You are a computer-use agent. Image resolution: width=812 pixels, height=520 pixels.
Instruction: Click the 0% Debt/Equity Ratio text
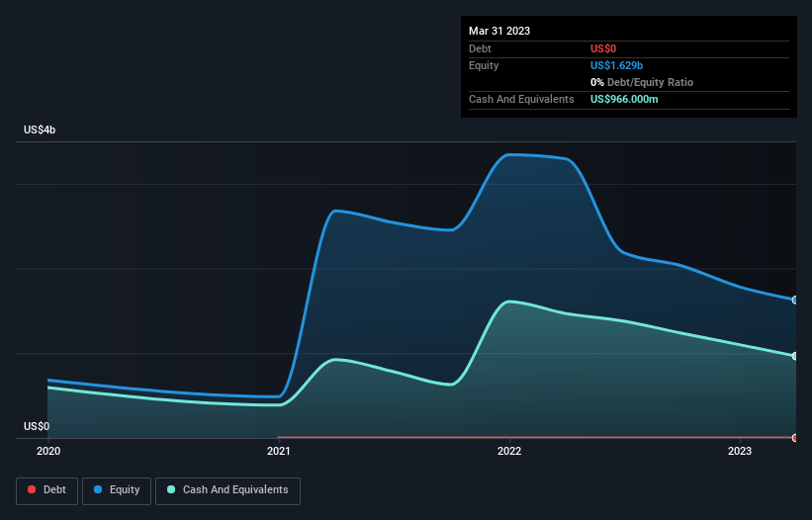(642, 82)
